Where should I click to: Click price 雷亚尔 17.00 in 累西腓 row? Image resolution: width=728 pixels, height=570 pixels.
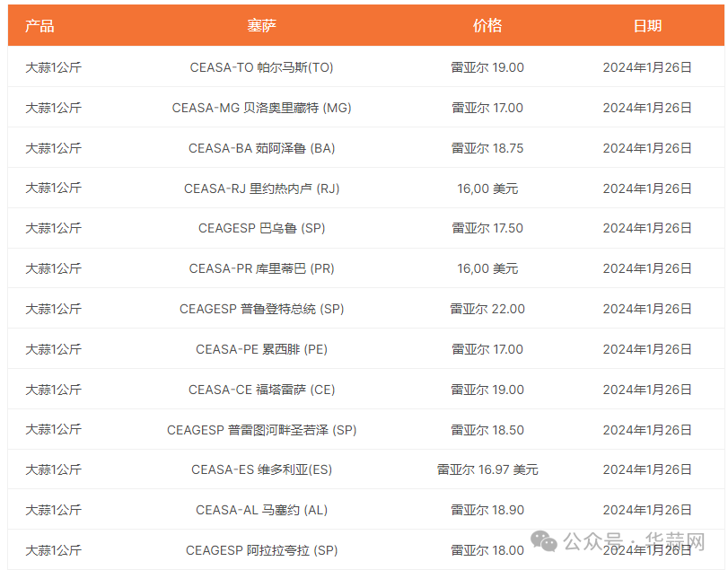click(487, 349)
